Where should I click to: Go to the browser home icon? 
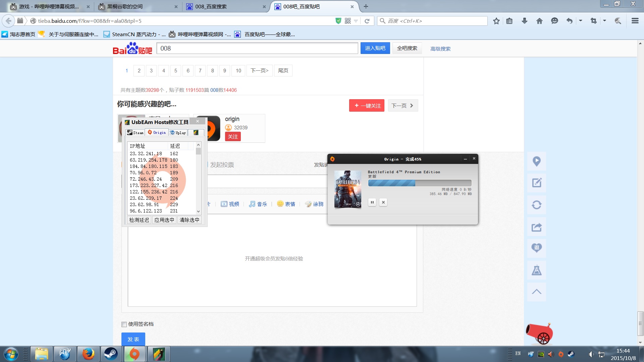click(539, 21)
